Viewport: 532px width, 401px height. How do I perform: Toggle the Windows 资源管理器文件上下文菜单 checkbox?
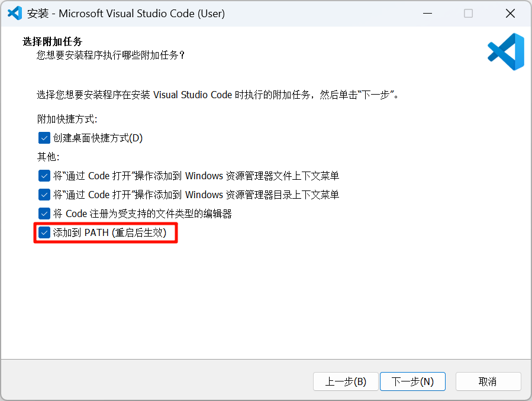pos(44,176)
